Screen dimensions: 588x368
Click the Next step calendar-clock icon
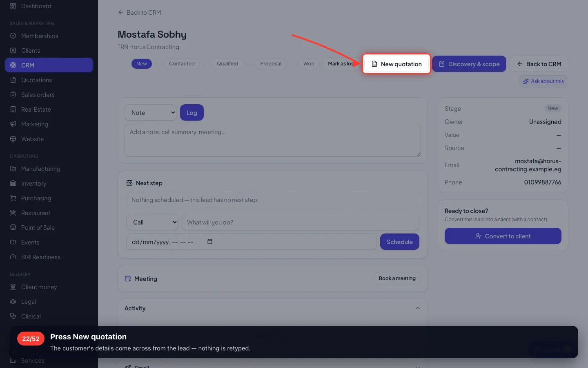[x=129, y=183]
